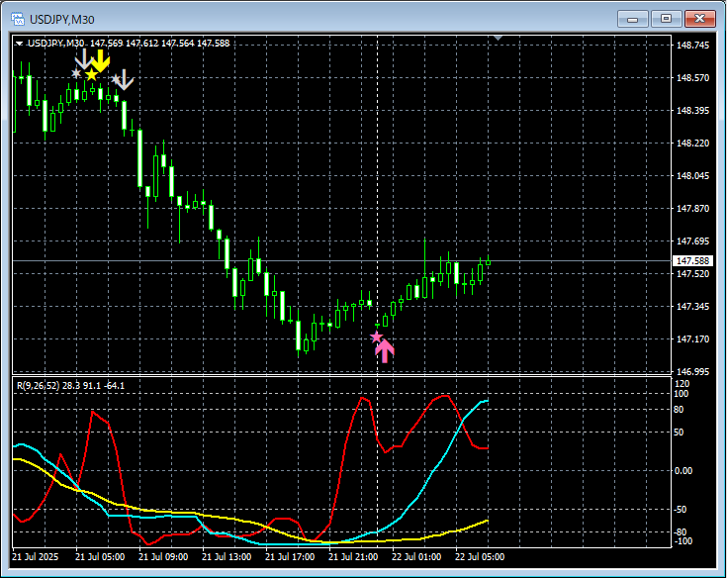The image size is (728, 578).
Task: Click the 147.870 price scale label
Action: [x=693, y=209]
